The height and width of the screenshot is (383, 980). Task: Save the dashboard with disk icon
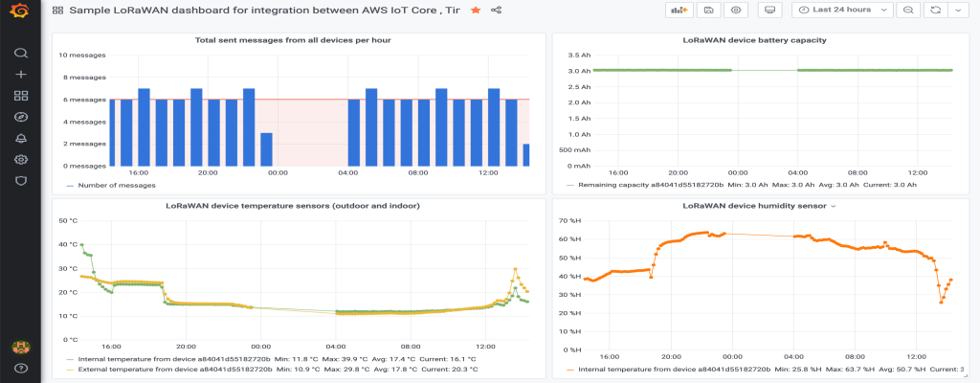(x=709, y=10)
